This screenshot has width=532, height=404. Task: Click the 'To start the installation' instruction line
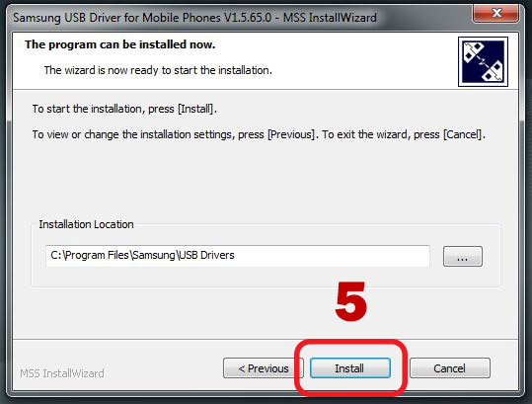tap(124, 109)
